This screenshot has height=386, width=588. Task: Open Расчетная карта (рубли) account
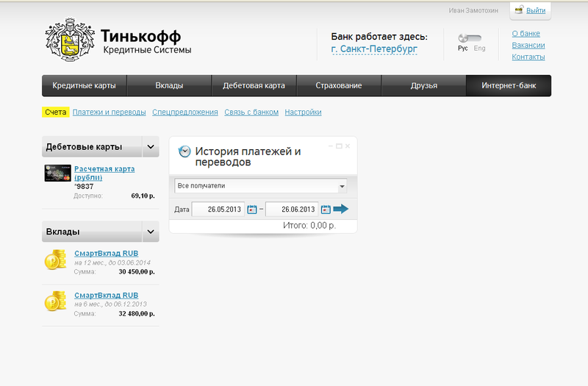pos(104,173)
